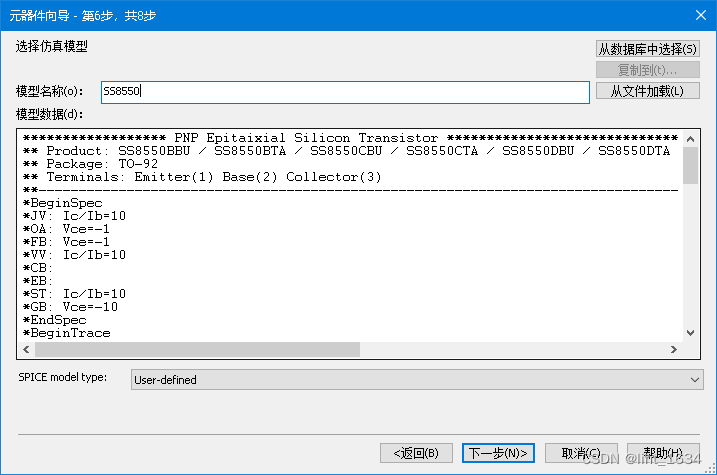Click the "*OA: Vce=-1" line
Screen dimensions: 717x475
(67, 229)
